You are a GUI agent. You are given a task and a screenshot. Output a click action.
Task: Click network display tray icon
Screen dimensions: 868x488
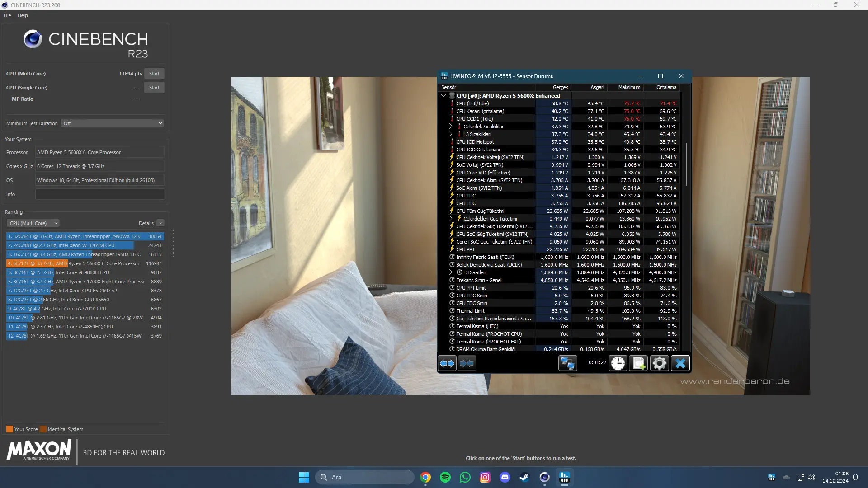pyautogui.click(x=800, y=477)
